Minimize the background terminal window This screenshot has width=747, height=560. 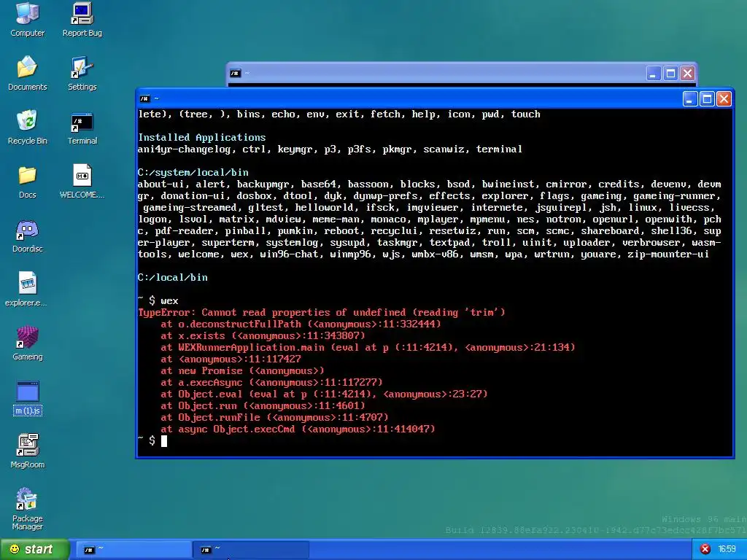pos(653,74)
